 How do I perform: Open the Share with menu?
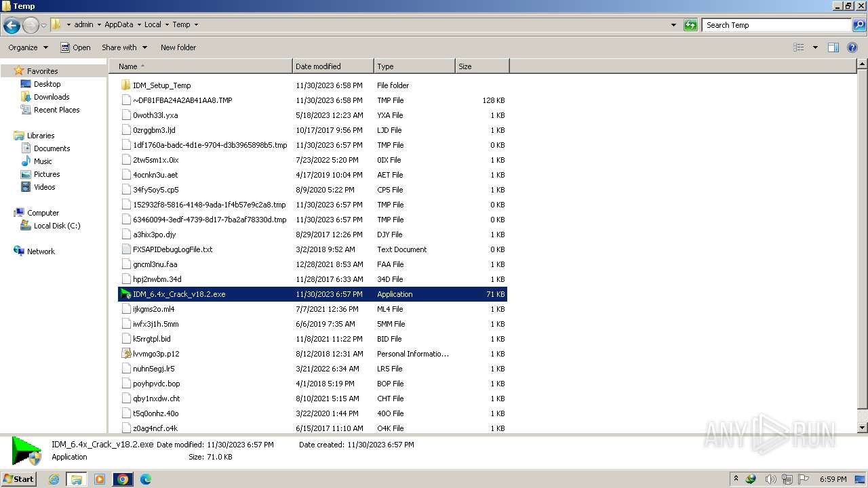coord(124,47)
